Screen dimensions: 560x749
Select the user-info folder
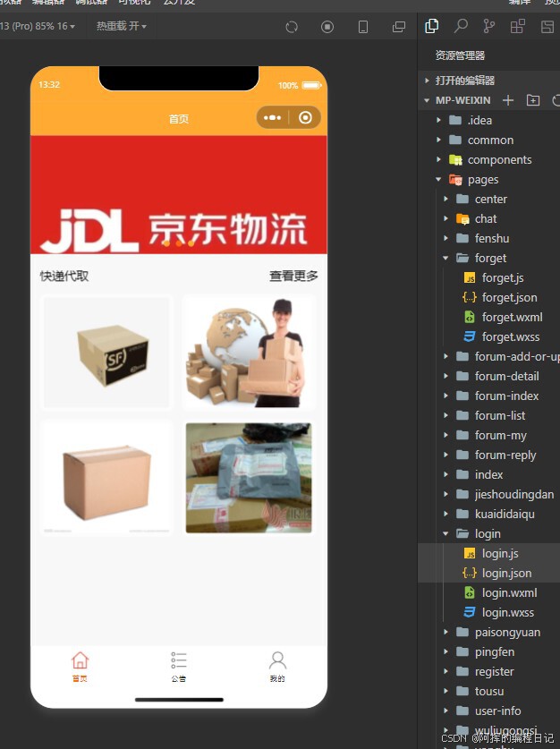coord(497,711)
